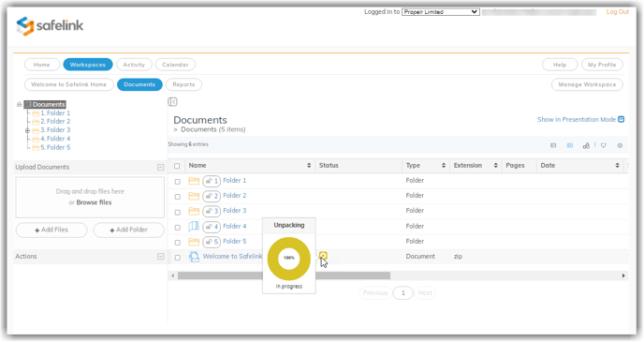Click lock badge numbered 3
The height and width of the screenshot is (342, 644).
tap(212, 211)
